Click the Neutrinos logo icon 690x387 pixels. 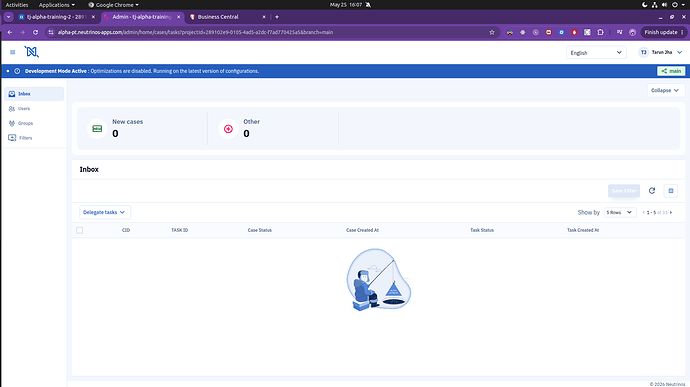coord(31,52)
